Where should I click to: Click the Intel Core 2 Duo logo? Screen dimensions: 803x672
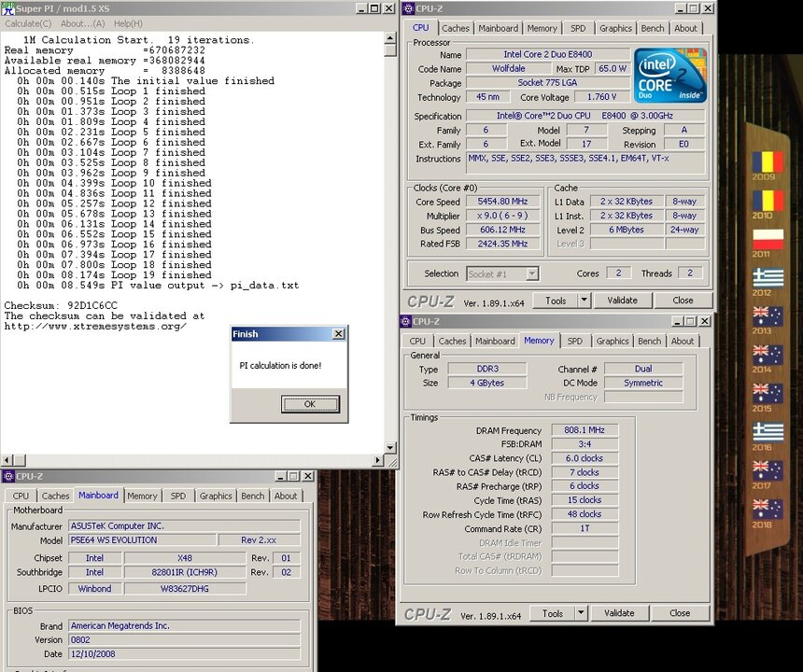[x=669, y=76]
